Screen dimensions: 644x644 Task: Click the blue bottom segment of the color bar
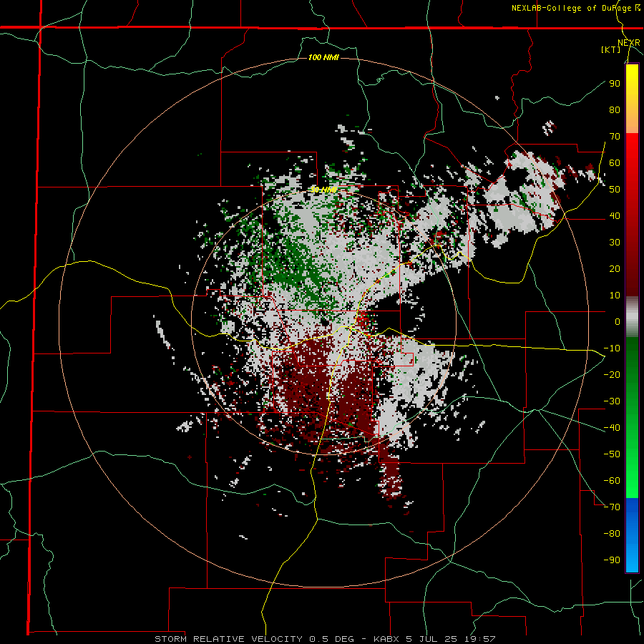(x=632, y=535)
